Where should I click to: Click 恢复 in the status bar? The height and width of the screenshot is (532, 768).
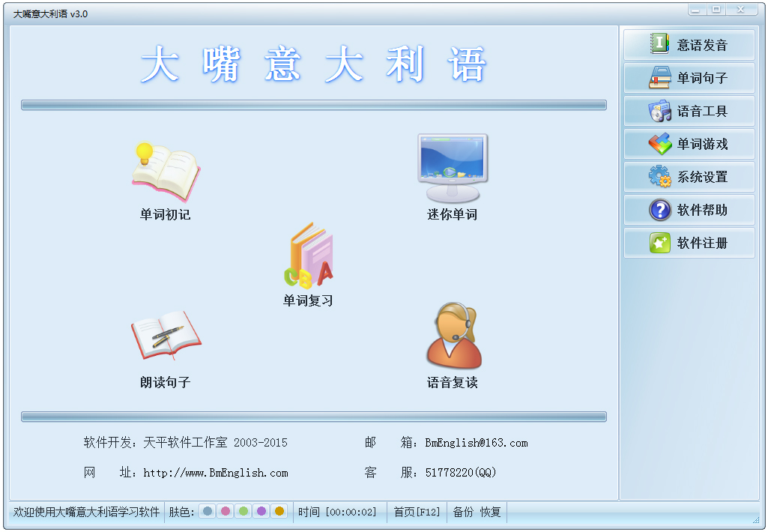[490, 513]
